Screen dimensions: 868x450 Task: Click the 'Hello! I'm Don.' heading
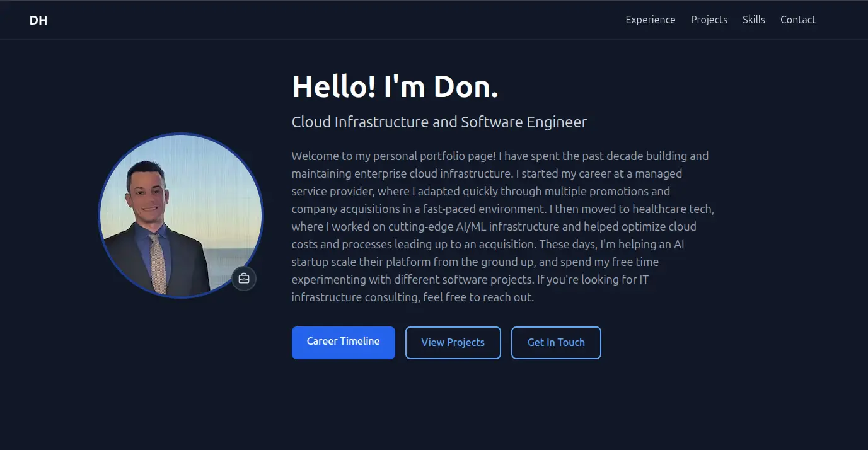(x=395, y=86)
